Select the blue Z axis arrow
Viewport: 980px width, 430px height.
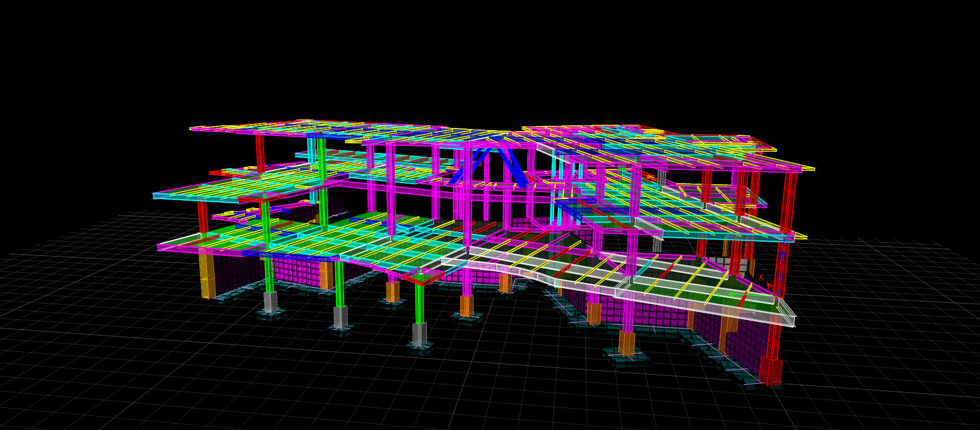coord(782,255)
